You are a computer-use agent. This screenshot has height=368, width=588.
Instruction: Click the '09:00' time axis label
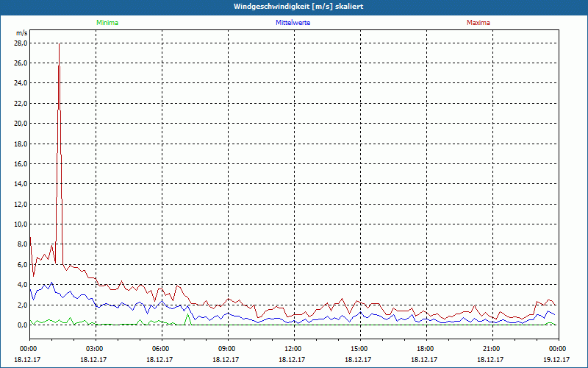point(227,349)
